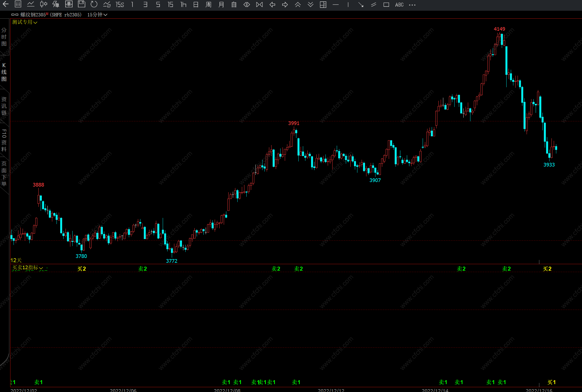Screen dimensions: 582x392
Task: Toggle the panel layout split icon
Action: (323, 5)
